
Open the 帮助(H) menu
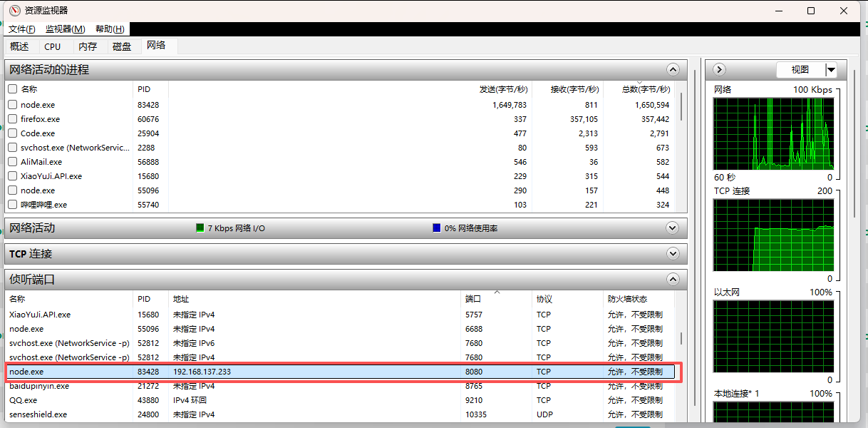109,29
